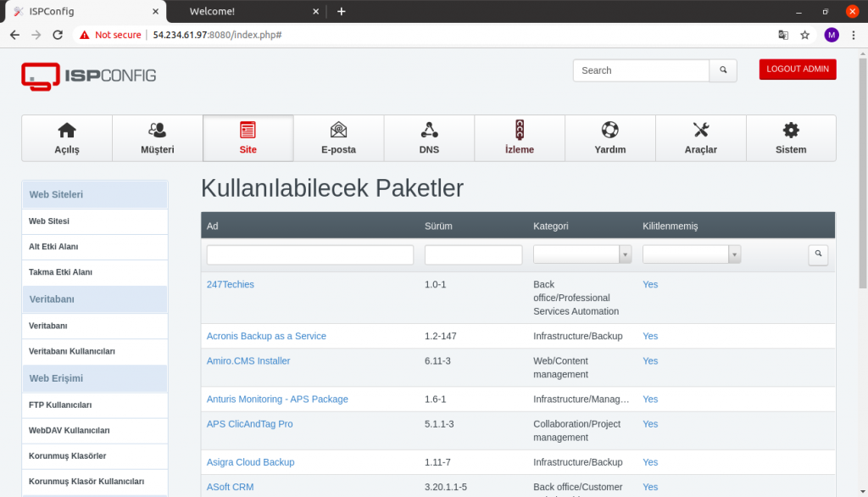Open the ASoft CRM package link
The height and width of the screenshot is (497, 868).
(230, 487)
